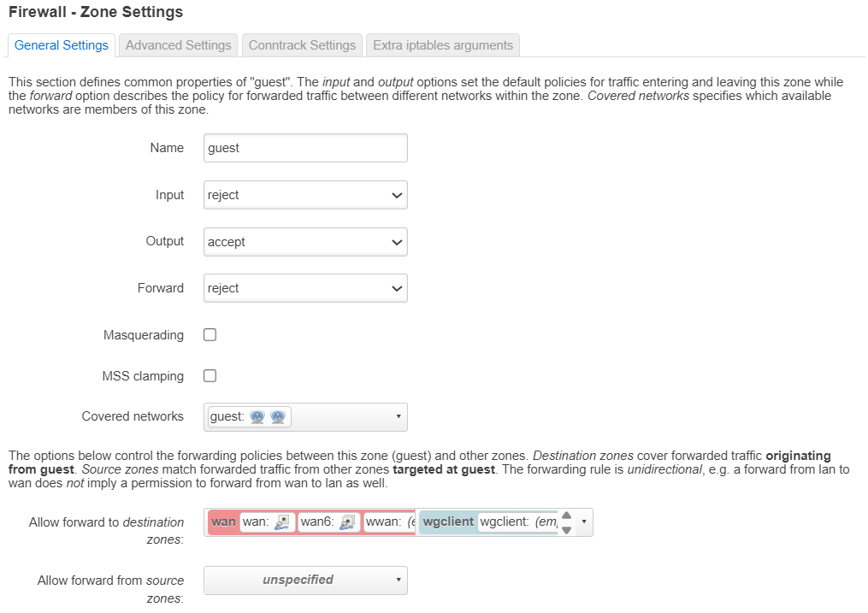Enable the MSS clamping checkbox
The height and width of the screenshot is (613, 868).
coord(210,376)
